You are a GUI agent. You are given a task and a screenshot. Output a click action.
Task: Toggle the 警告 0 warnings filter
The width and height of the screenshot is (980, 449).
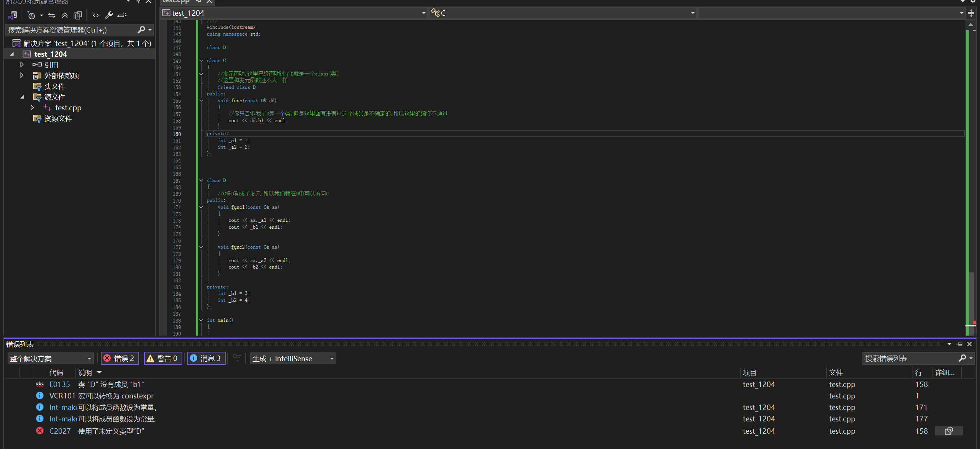pos(163,358)
